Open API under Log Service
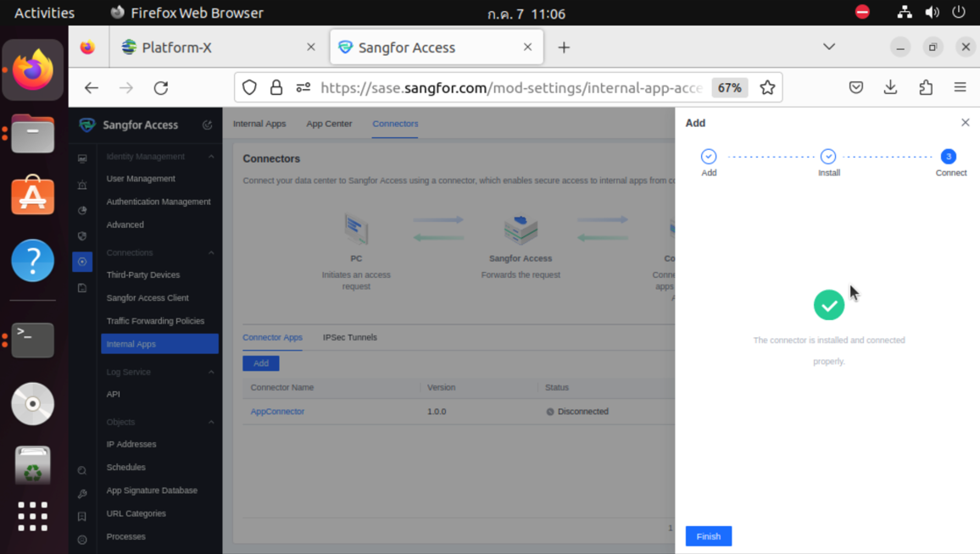980x554 pixels. click(113, 394)
